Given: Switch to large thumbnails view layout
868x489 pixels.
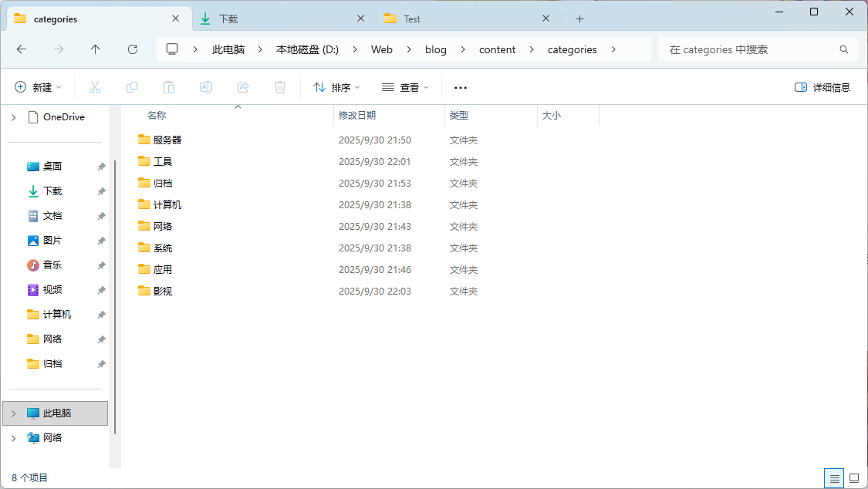Looking at the screenshot, I should 854,478.
